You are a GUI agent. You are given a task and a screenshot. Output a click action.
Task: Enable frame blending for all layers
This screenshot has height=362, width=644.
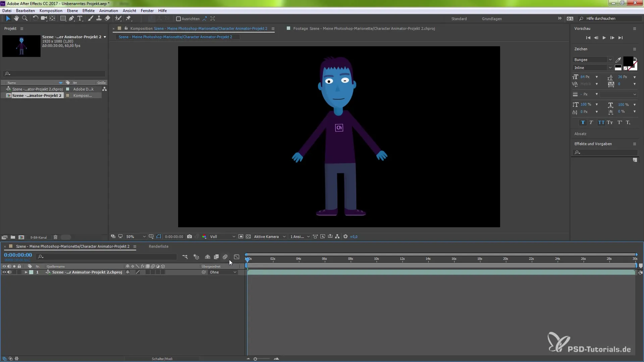[x=216, y=257]
